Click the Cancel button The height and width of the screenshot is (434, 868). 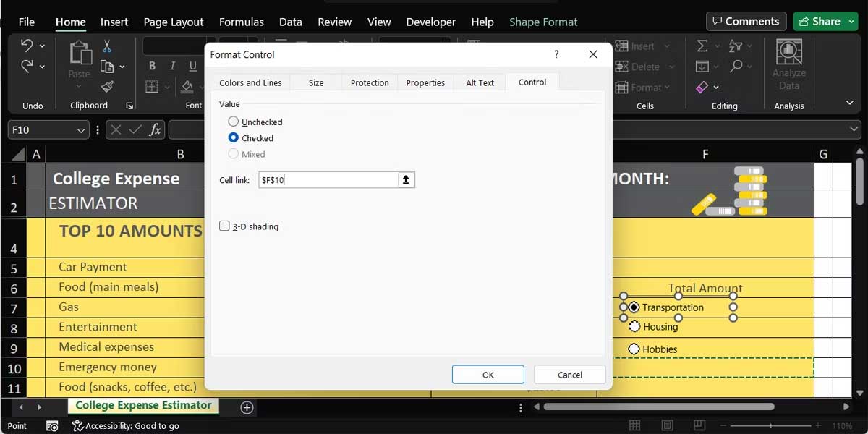click(569, 374)
